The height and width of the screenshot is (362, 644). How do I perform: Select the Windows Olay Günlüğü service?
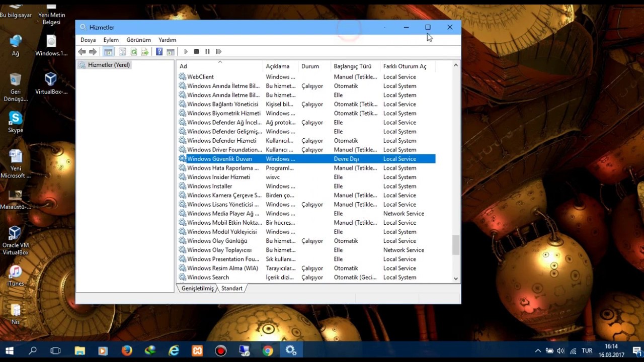tap(306, 241)
